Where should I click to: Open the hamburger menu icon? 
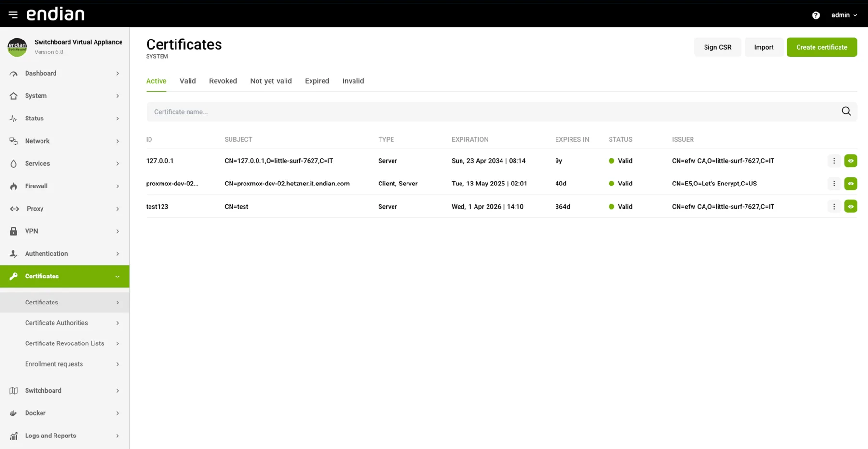point(13,15)
